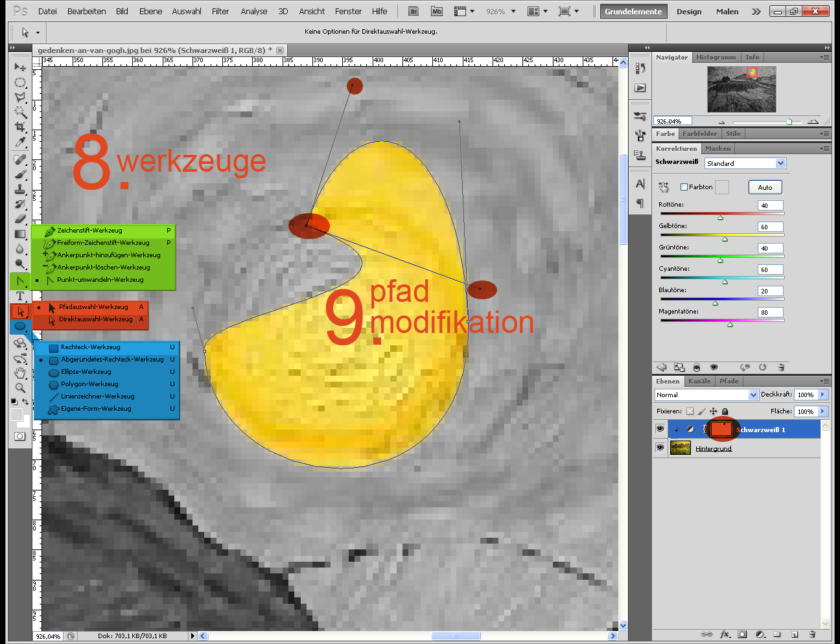Screen dimensions: 840x644
Task: Open the Filter menu
Action: click(x=220, y=11)
